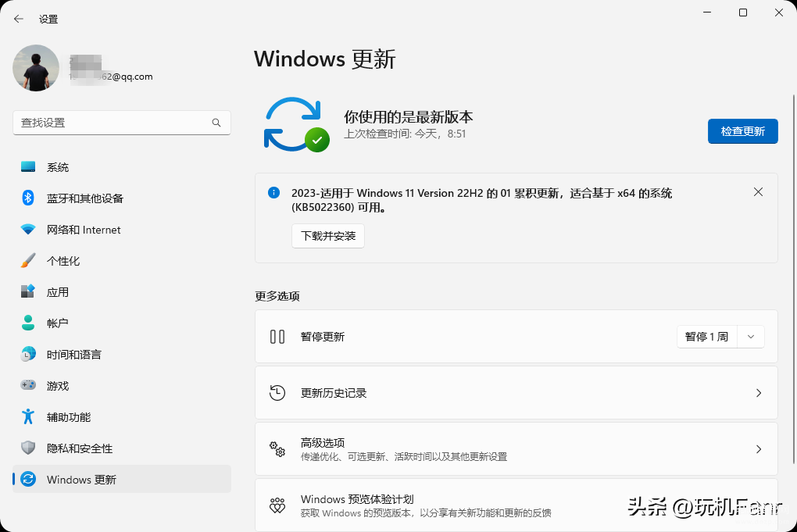This screenshot has height=532, width=797.
Task: Open 网络和 Internet settings
Action: point(121,230)
